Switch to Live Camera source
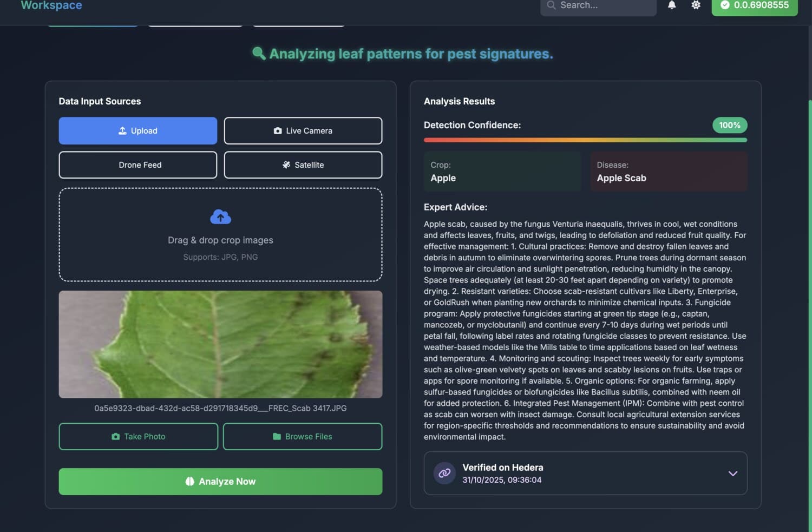This screenshot has height=532, width=812. pyautogui.click(x=303, y=130)
